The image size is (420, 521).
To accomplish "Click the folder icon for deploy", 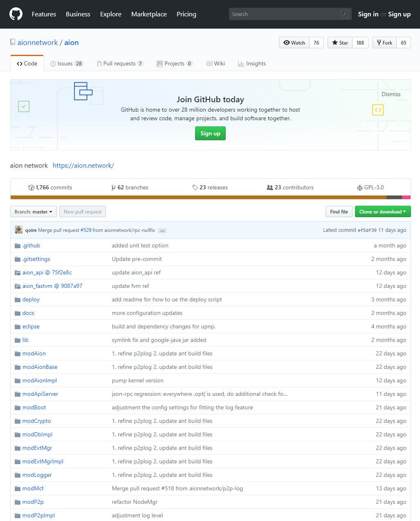I will coord(18,300).
